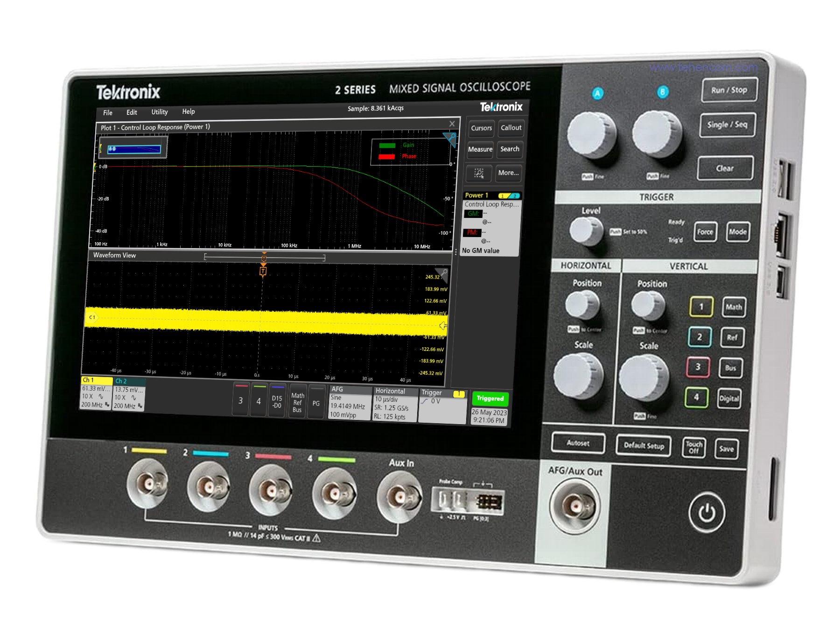Add Math Ref Bus waveform
The image size is (840, 630).
point(297,402)
